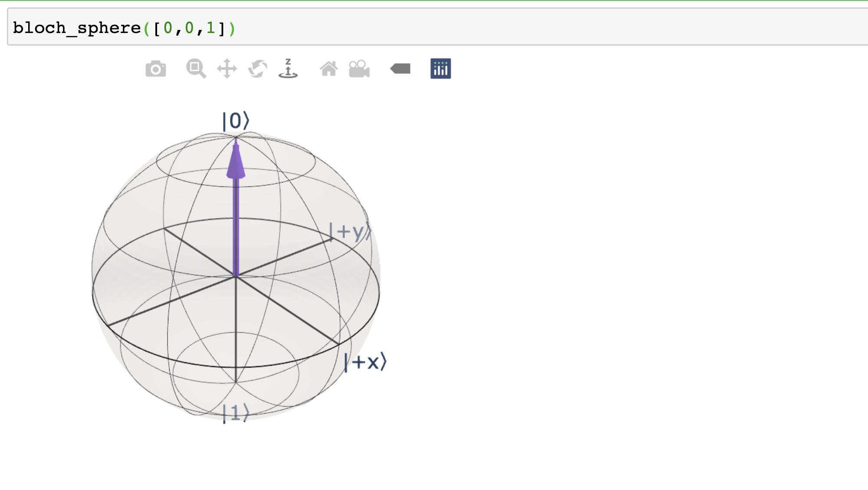Click the zoom/magnify icon
Viewport: 868px width, 490px height.
point(195,69)
